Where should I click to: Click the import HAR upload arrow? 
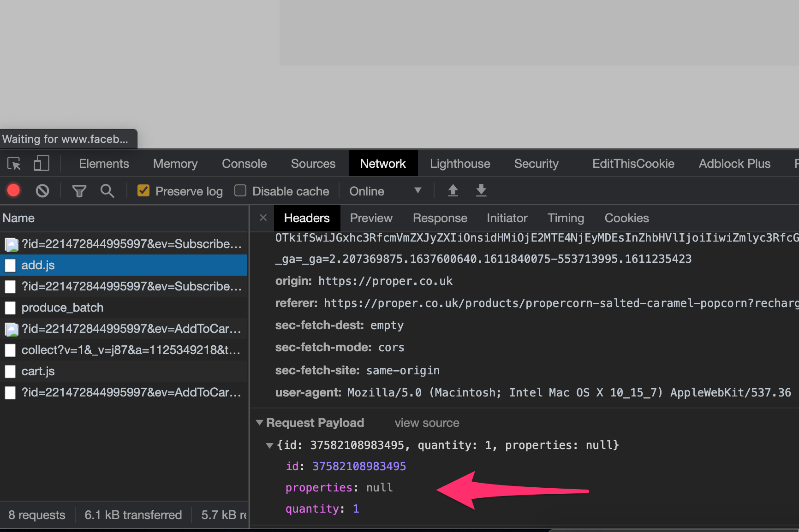(x=453, y=190)
